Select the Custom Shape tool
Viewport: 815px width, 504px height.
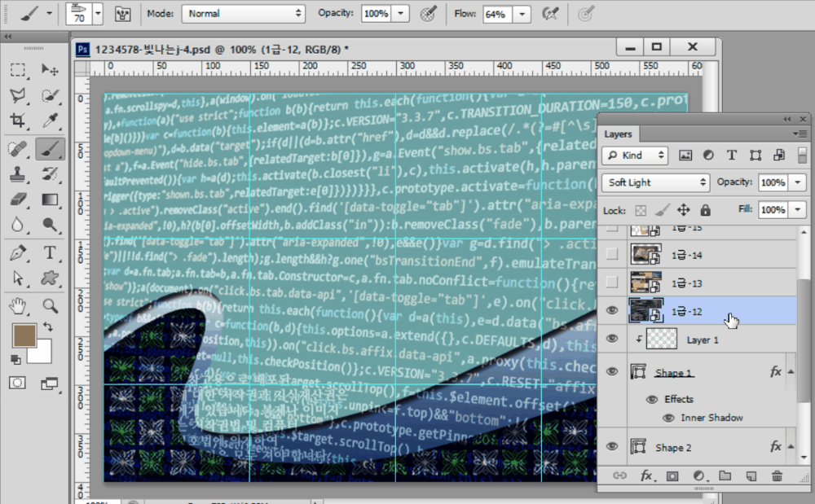point(50,278)
